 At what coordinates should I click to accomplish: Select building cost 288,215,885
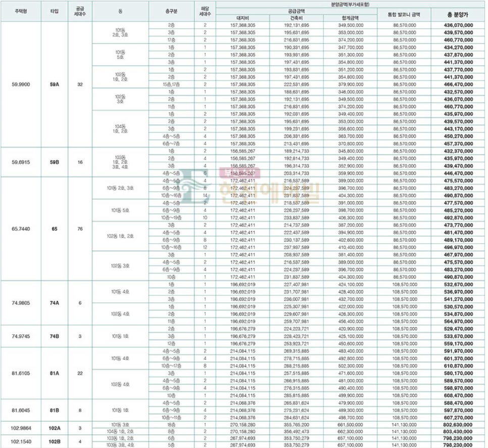pyautogui.click(x=296, y=366)
